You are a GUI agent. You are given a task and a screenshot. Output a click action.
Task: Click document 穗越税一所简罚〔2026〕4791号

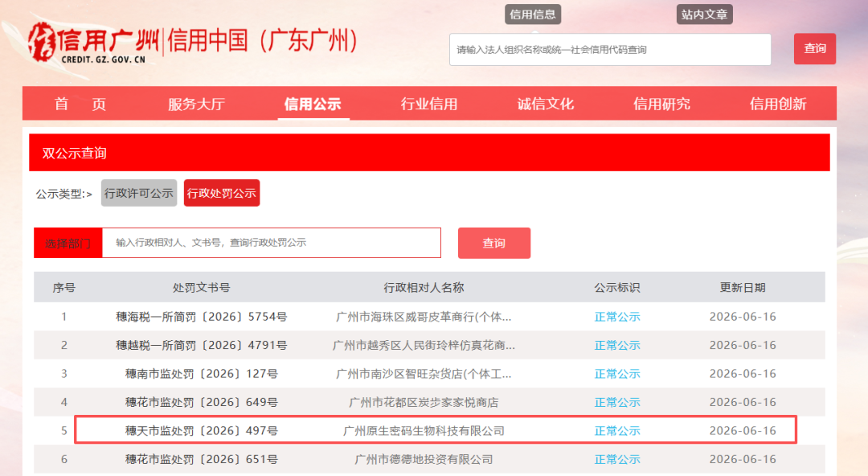click(202, 345)
